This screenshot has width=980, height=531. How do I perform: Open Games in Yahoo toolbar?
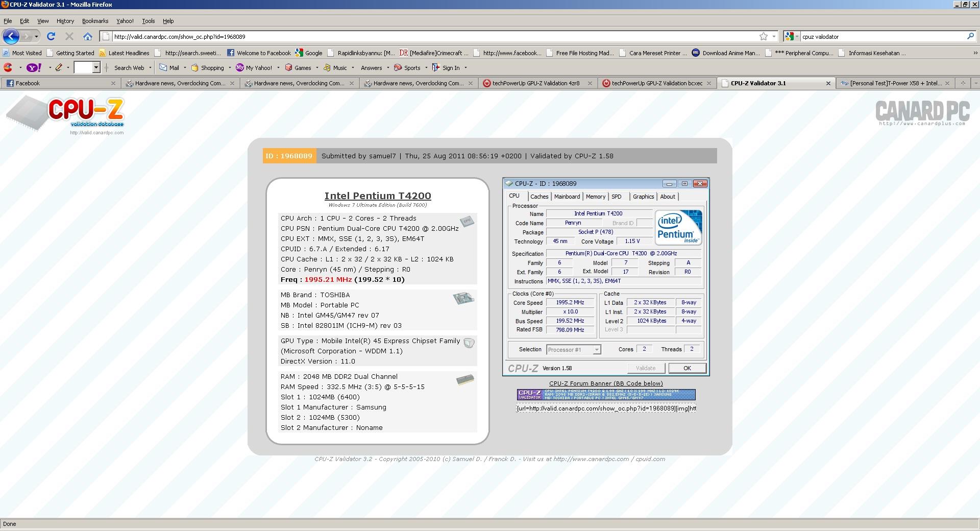click(298, 67)
